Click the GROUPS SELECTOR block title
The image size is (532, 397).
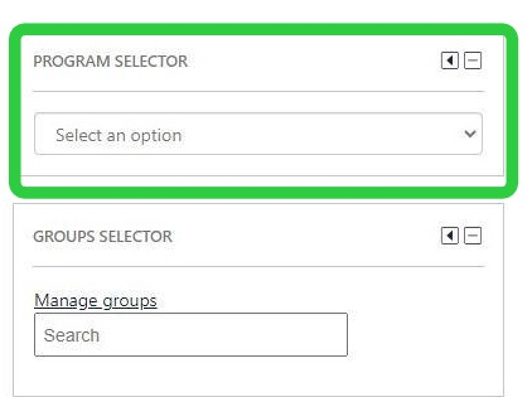103,236
